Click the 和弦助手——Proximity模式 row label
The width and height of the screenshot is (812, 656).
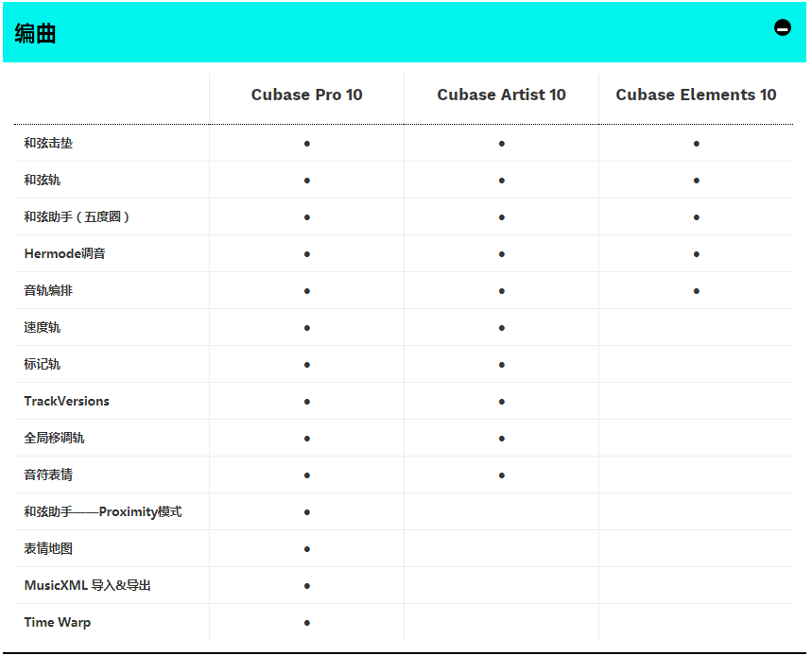coord(103,511)
